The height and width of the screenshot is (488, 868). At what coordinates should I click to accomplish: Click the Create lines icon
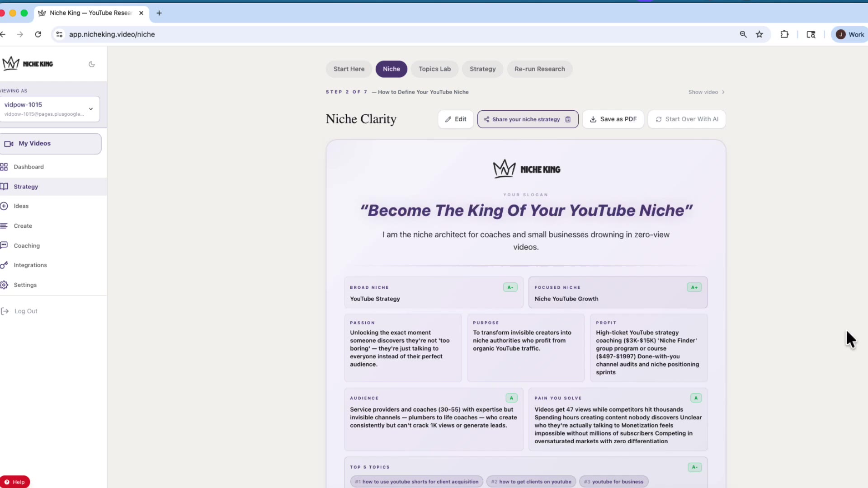4,226
